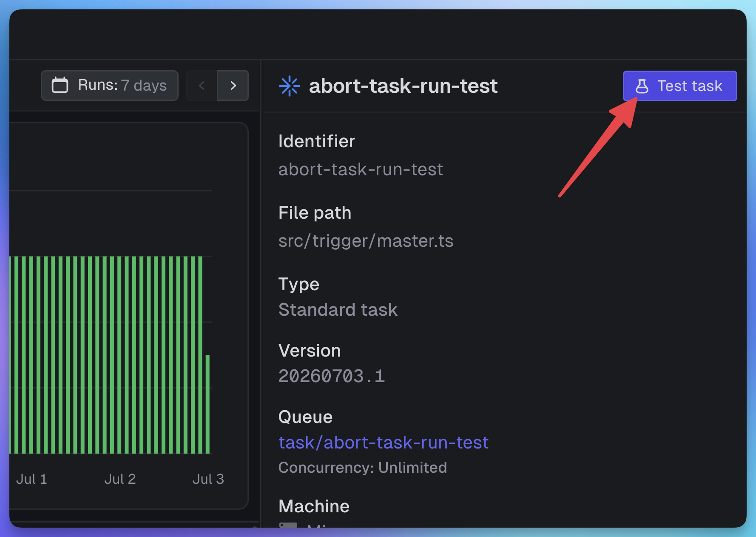The image size is (756, 537).
Task: Open the task/abort-task-run-test queue link
Action: (x=383, y=443)
